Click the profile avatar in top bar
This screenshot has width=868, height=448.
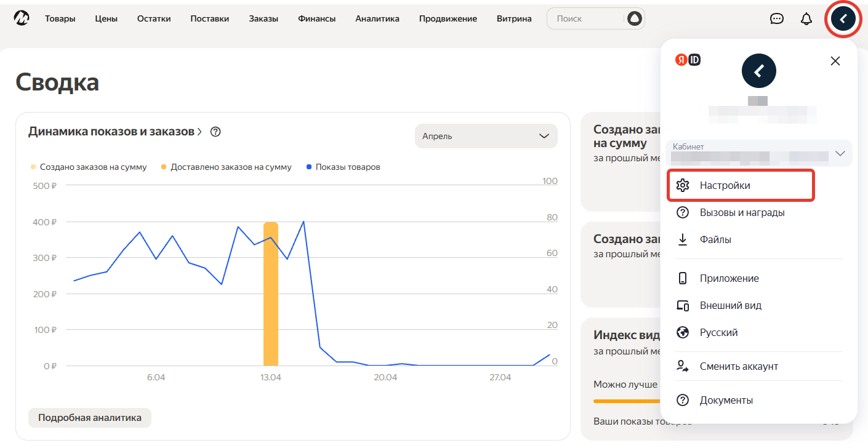coord(843,19)
